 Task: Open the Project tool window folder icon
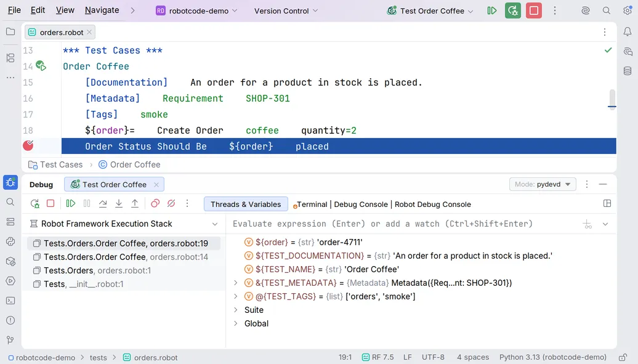10,32
